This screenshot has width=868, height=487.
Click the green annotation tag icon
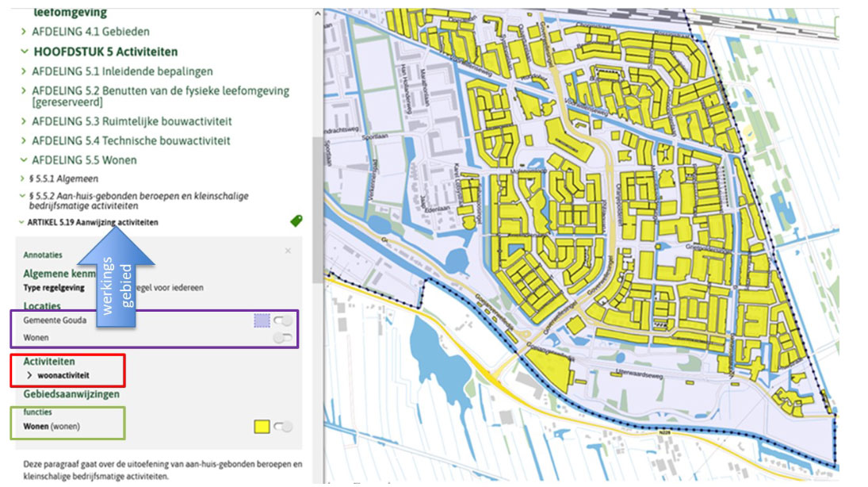(296, 221)
